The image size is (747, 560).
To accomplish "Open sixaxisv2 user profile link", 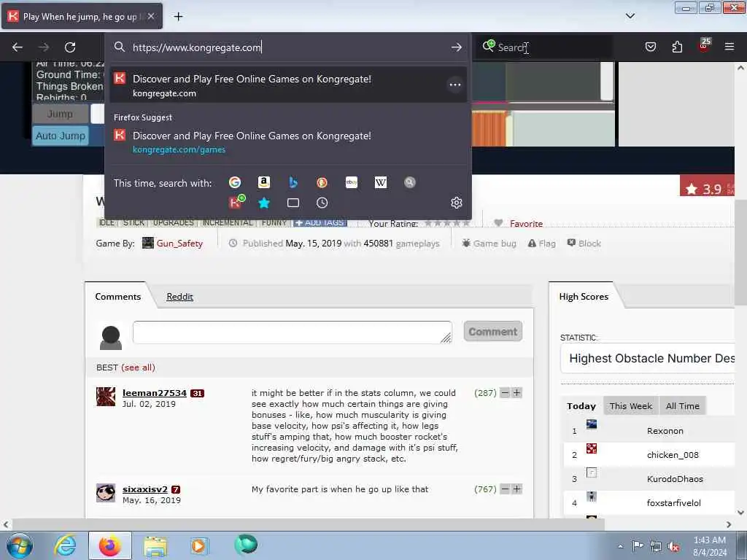I will pyautogui.click(x=145, y=489).
